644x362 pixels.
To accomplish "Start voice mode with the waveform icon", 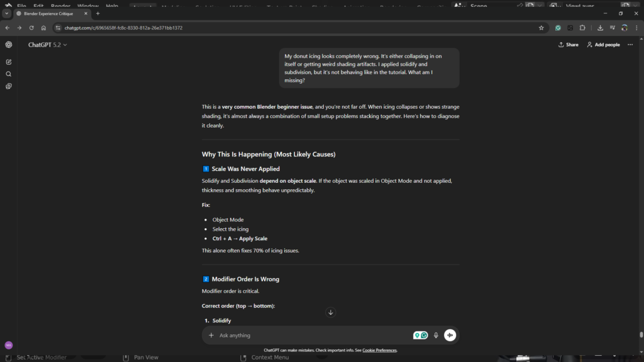I will (450, 335).
